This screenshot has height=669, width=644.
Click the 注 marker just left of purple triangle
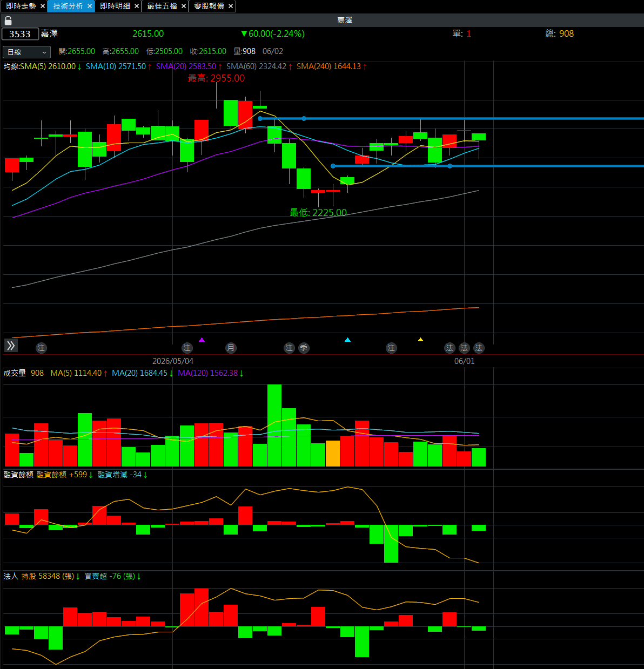[187, 348]
